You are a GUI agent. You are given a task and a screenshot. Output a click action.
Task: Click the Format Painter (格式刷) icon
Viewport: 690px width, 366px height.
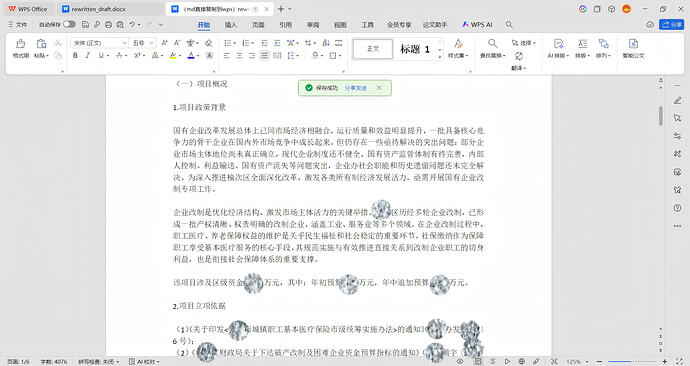coord(20,44)
